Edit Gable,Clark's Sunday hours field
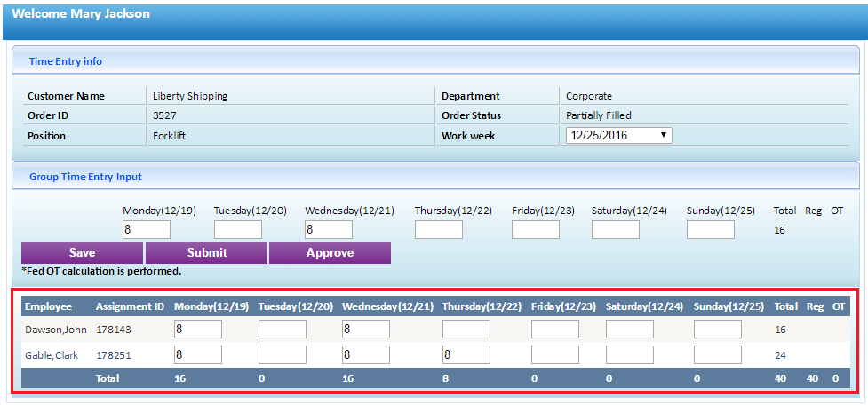 coord(718,355)
